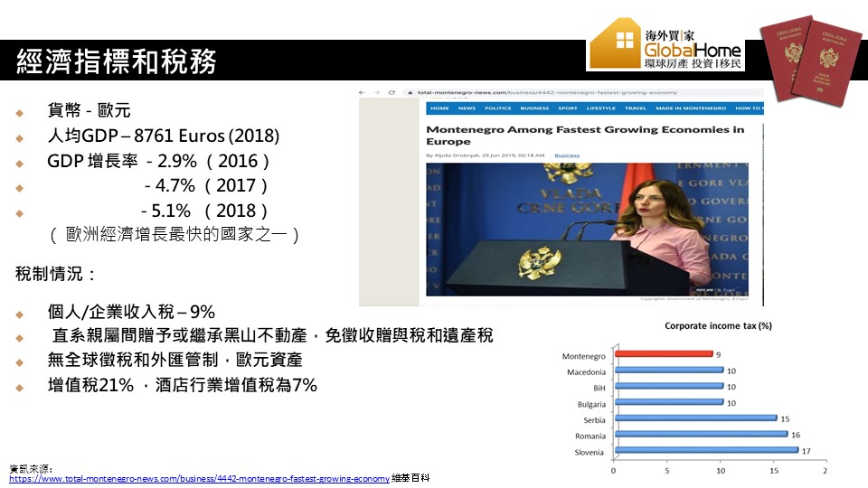
Task: Click the embedded browser address bar URL
Action: (x=547, y=92)
